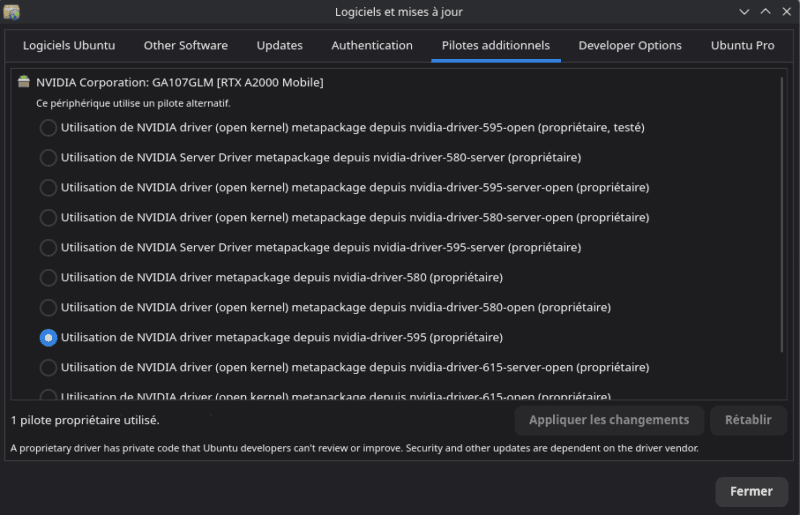Click the Rétablir button
800x515 pixels.
(x=748, y=420)
